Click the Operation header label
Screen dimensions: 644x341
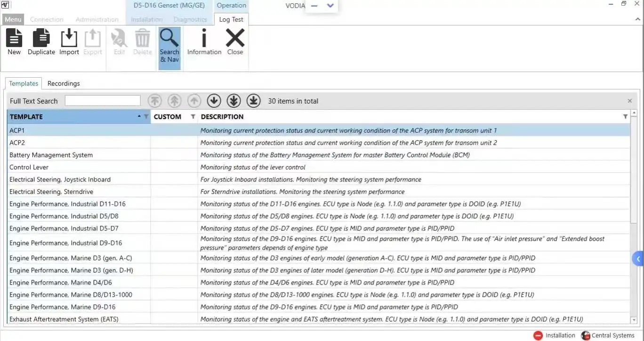[231, 6]
